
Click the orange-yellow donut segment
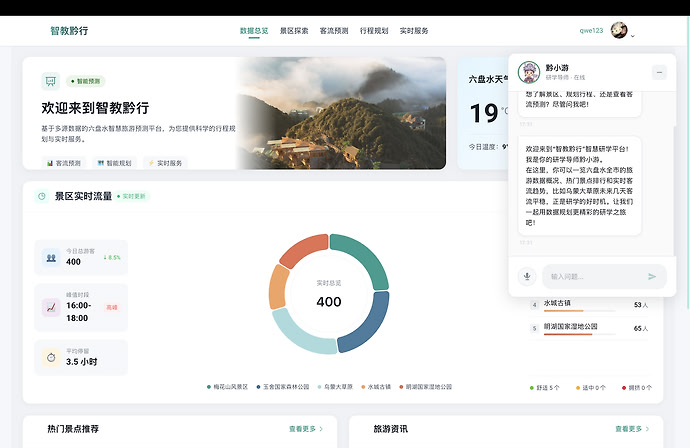point(278,287)
